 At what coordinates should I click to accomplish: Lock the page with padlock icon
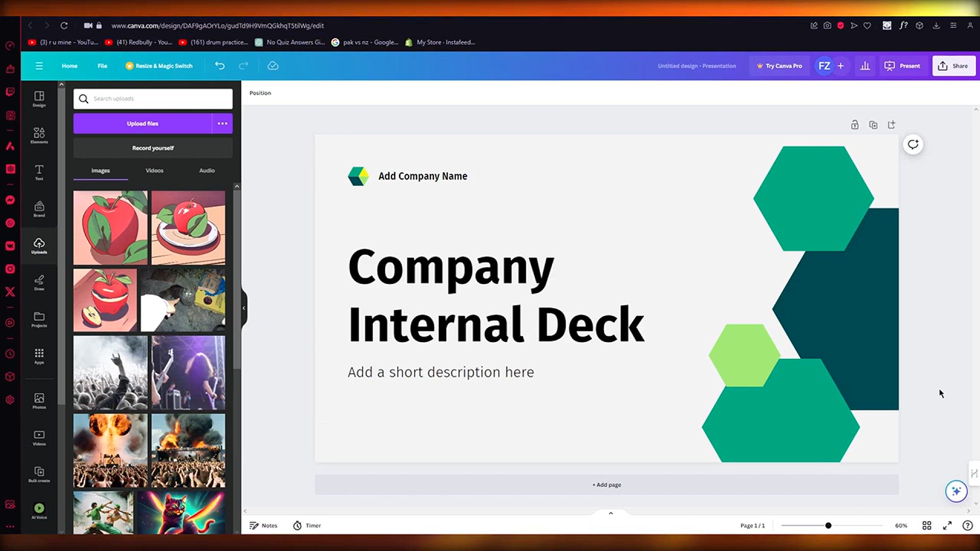[x=854, y=125]
